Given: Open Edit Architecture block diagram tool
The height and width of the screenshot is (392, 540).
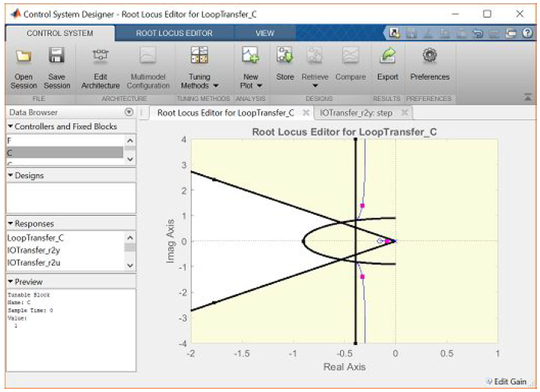Looking at the screenshot, I should (100, 56).
